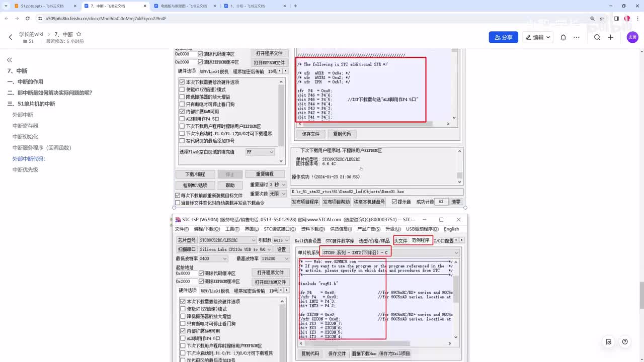644x362 pixels.
Task: Open the notifications bell
Action: point(563,37)
